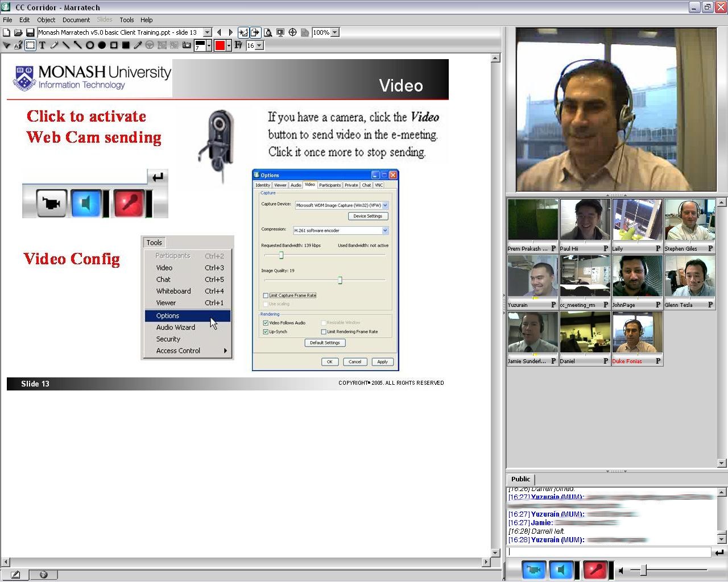Click the P button next to Daniel

pos(605,361)
